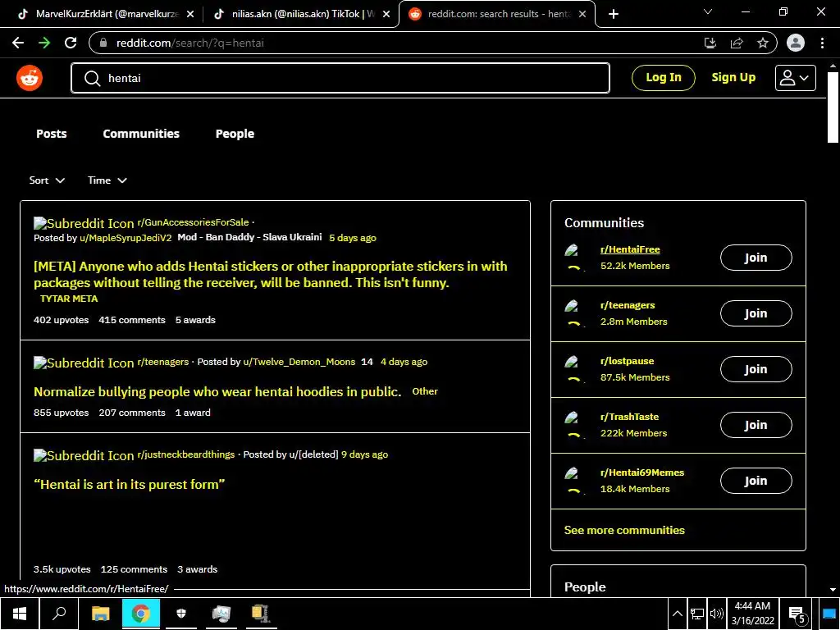
Task: Open post 'Normalize bullying people who wear hentai hoodies'
Action: point(217,391)
